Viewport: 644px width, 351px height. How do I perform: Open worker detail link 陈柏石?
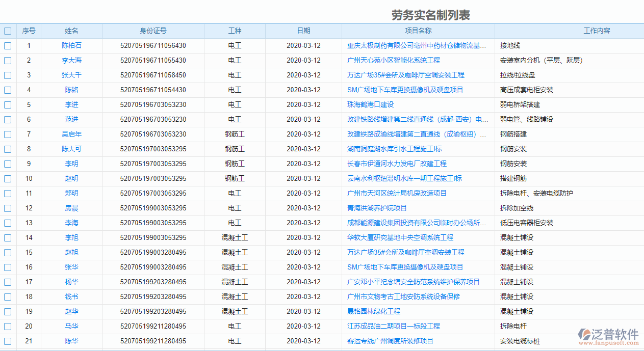[71, 45]
